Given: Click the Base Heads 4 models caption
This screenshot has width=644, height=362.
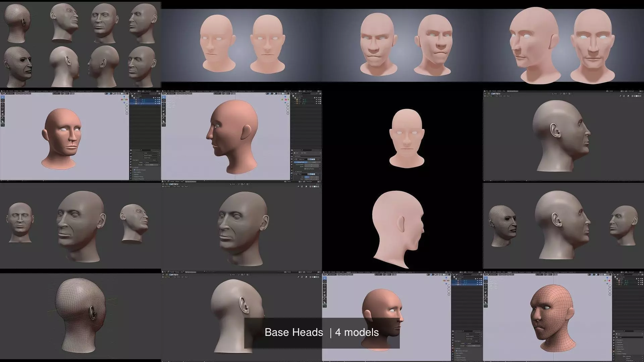Looking at the screenshot, I should pyautogui.click(x=322, y=333).
